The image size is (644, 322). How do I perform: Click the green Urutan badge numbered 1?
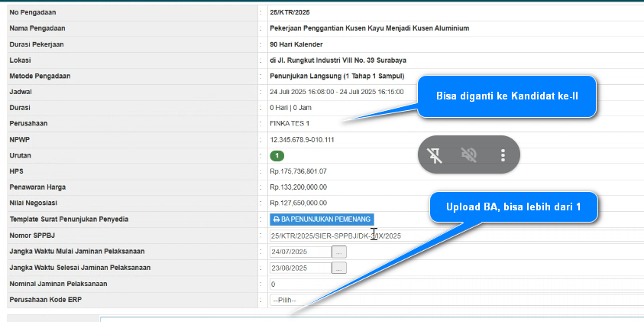277,155
